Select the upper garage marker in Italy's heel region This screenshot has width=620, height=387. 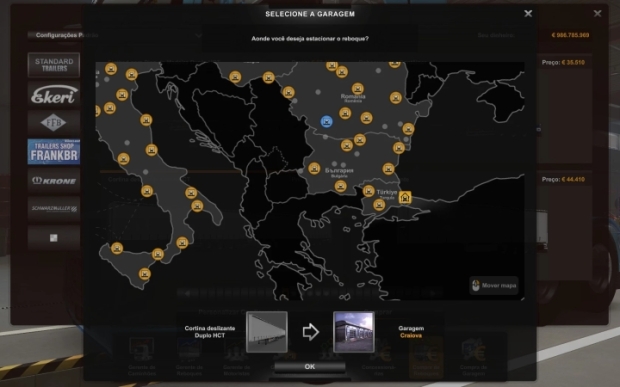191,193
